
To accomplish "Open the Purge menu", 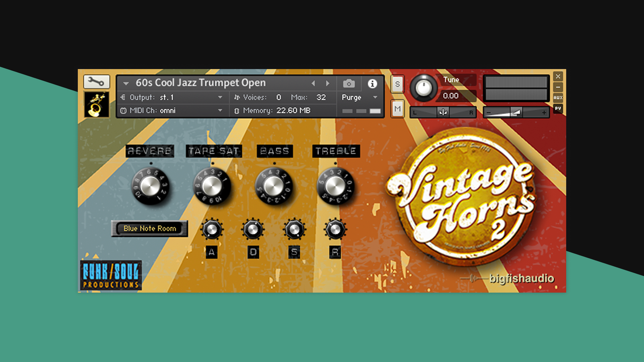I will 359,97.
